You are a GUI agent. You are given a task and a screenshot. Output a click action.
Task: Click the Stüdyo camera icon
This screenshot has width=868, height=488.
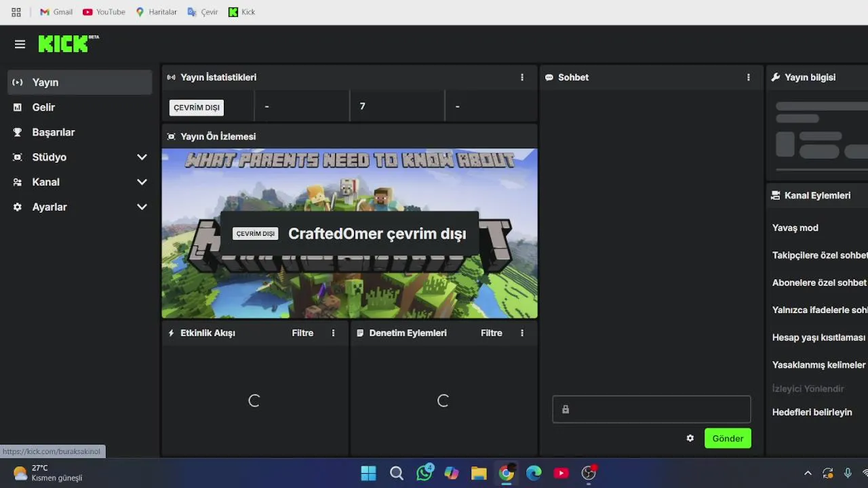[x=18, y=157]
